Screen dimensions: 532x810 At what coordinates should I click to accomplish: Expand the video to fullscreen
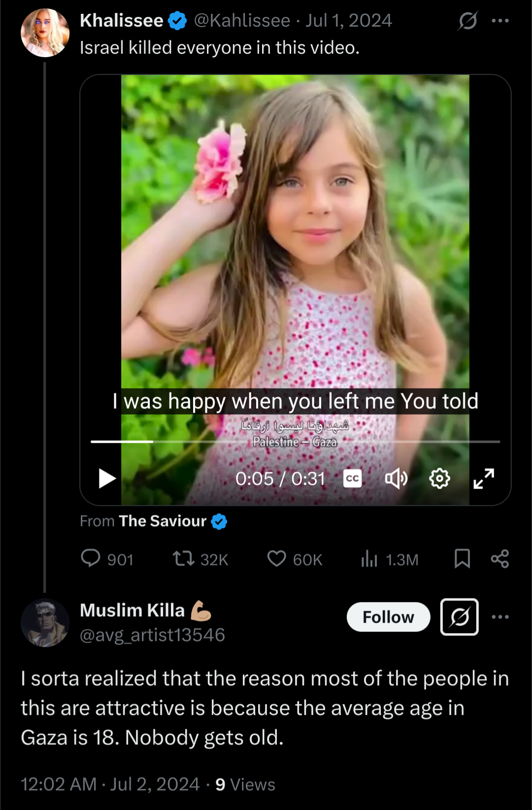[484, 478]
